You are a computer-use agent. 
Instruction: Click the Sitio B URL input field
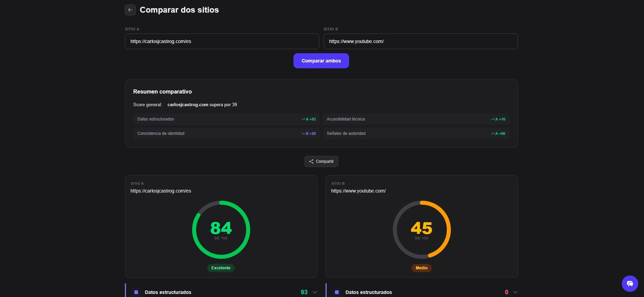420,41
